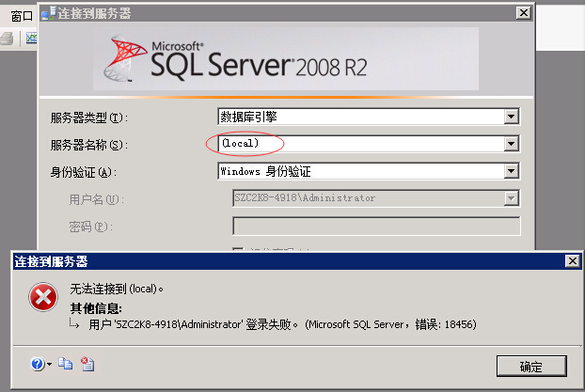Click the copy message text icon

click(x=65, y=364)
